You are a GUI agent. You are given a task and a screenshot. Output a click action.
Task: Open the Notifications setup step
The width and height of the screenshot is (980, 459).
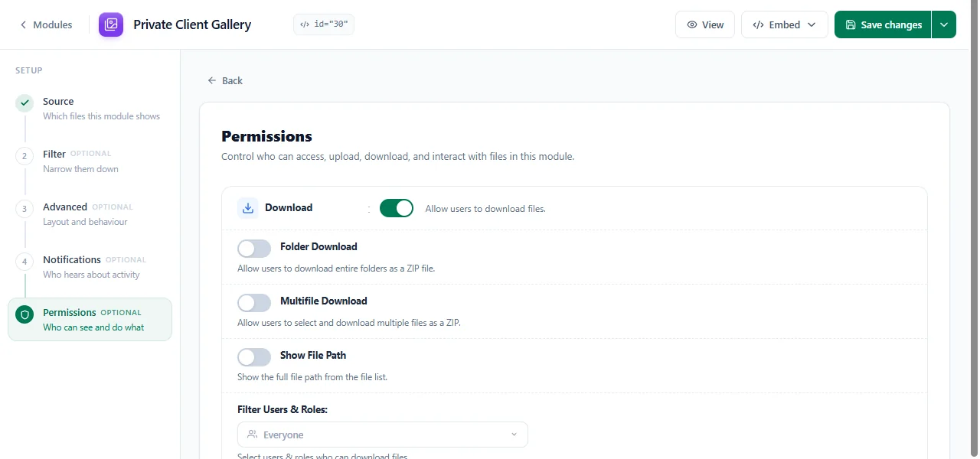90,267
